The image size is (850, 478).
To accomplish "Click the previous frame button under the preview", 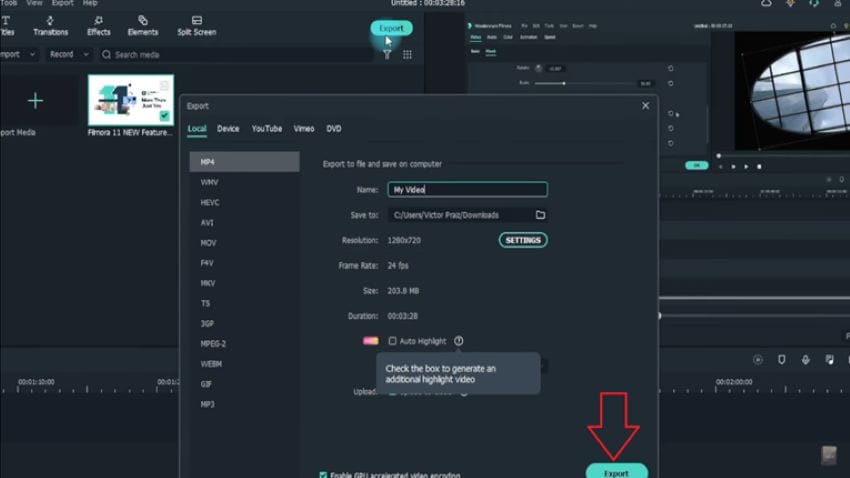I will pyautogui.click(x=720, y=167).
